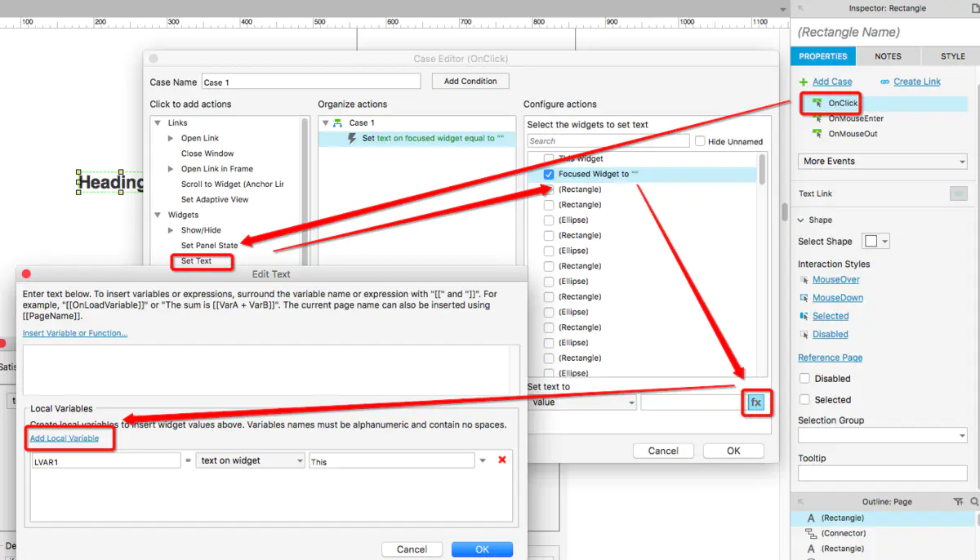980x560 pixels.
Task: Tick the Disabled checkbox in Inspector
Action: click(804, 379)
